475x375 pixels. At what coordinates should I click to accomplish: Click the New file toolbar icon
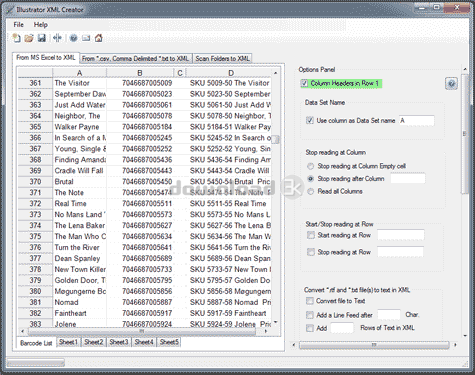coord(16,38)
